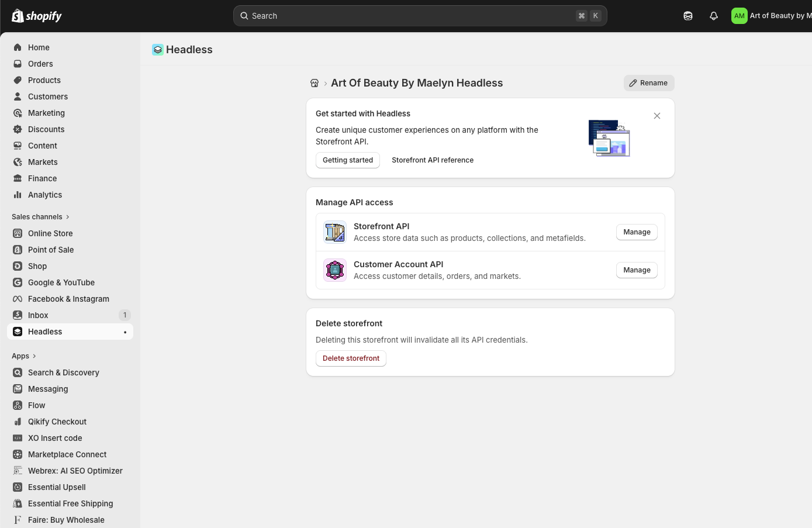Click the Headless illustration thumbnail
This screenshot has height=528, width=812.
609,138
